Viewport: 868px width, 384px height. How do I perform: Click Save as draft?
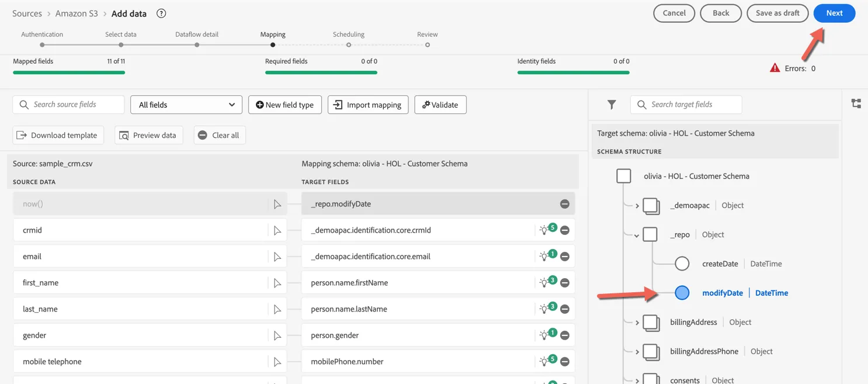point(777,13)
